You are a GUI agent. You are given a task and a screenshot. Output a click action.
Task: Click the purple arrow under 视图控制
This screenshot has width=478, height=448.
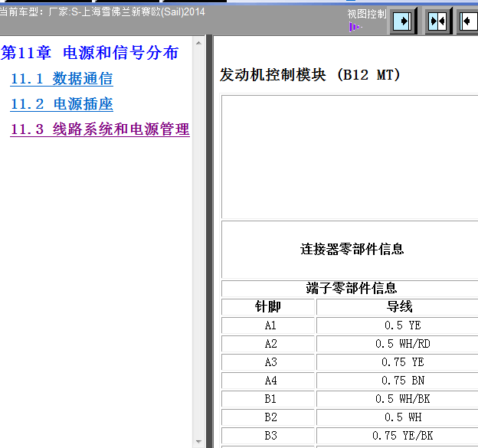[x=355, y=27]
